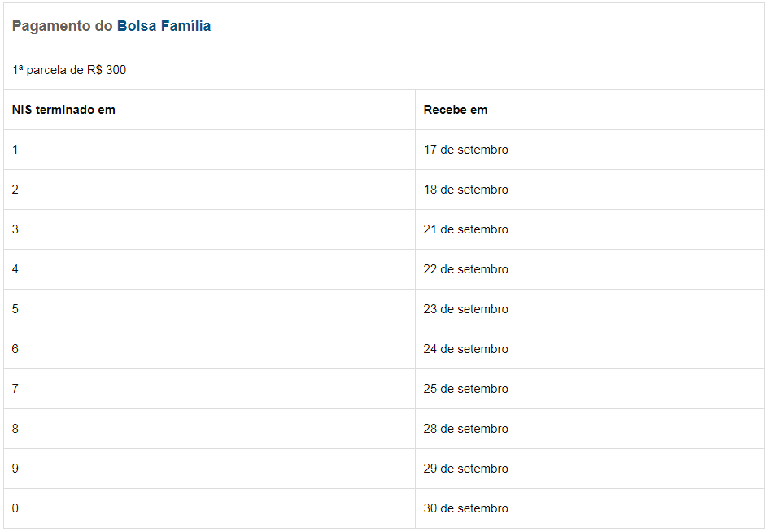The width and height of the screenshot is (768, 532).
Task: Click NIS ending digit 8 cell
Action: [210, 429]
